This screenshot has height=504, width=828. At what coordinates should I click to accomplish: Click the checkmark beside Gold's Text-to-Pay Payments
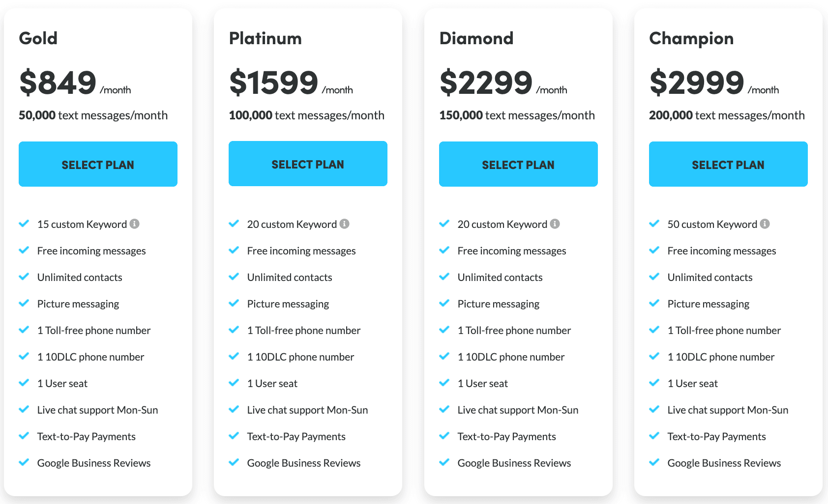[x=24, y=436]
